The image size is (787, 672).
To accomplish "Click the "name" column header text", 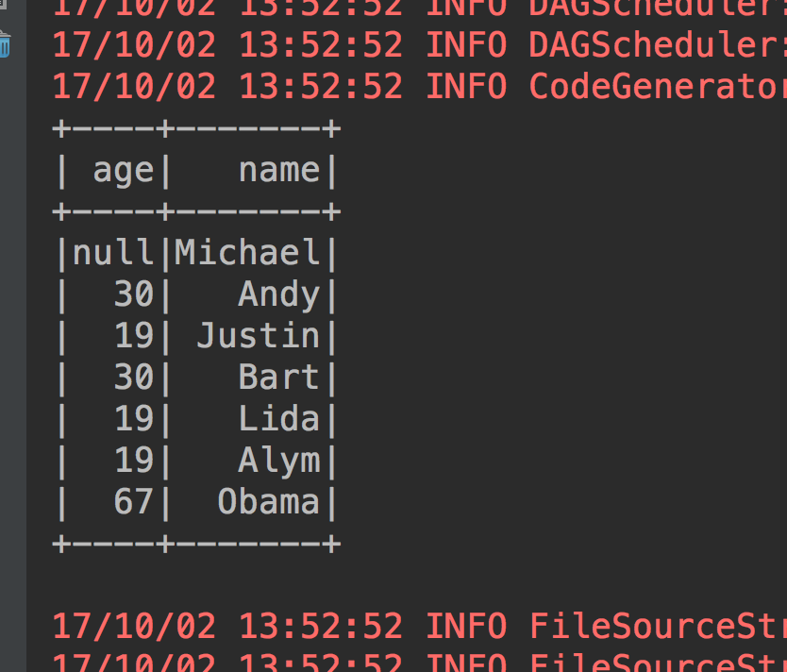I will [279, 170].
